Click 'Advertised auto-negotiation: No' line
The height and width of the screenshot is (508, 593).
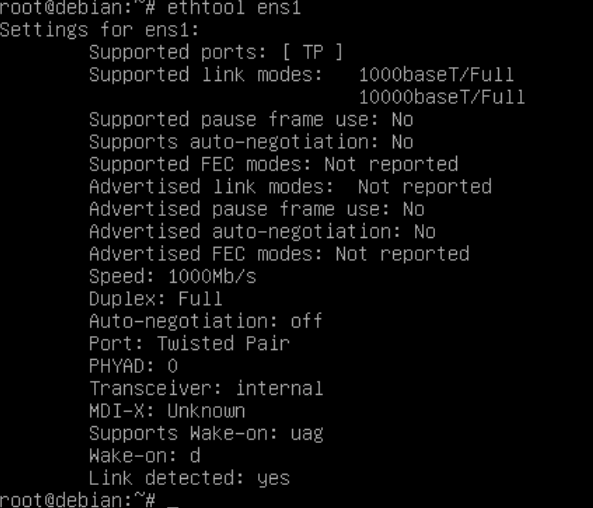262,231
